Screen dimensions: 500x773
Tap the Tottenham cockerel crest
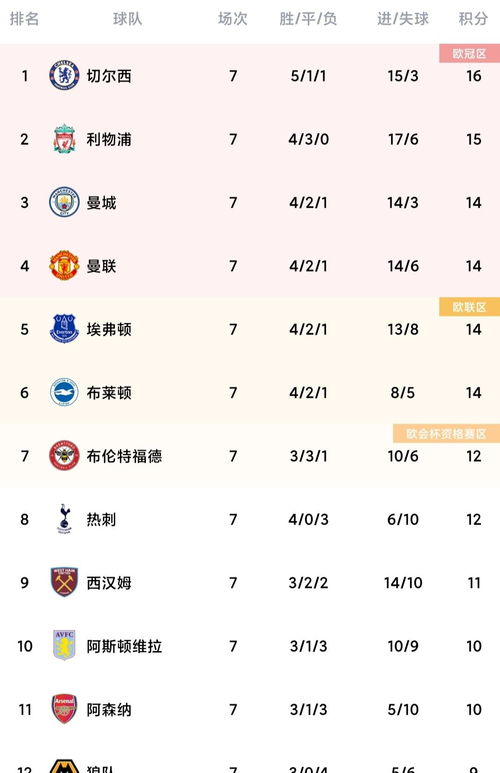coord(64,519)
